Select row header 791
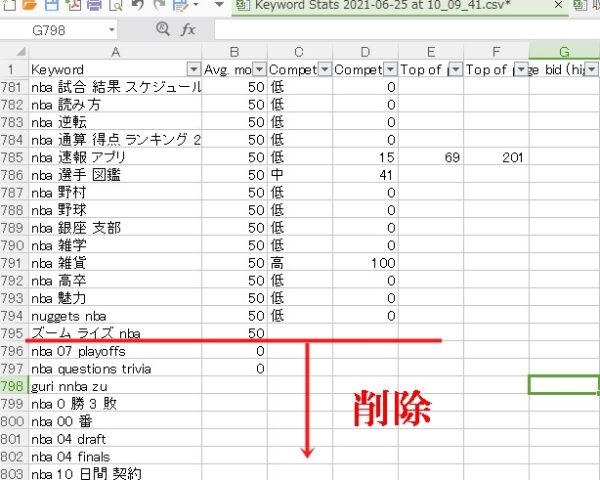This screenshot has width=600, height=480. pos(13,263)
